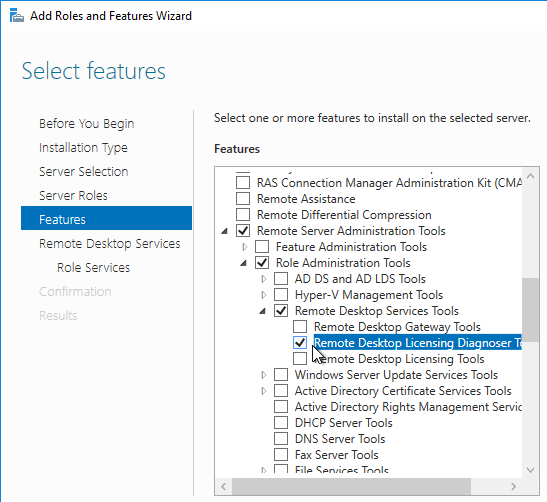Expand Windows Server Update Services Tools node

[x=263, y=375]
